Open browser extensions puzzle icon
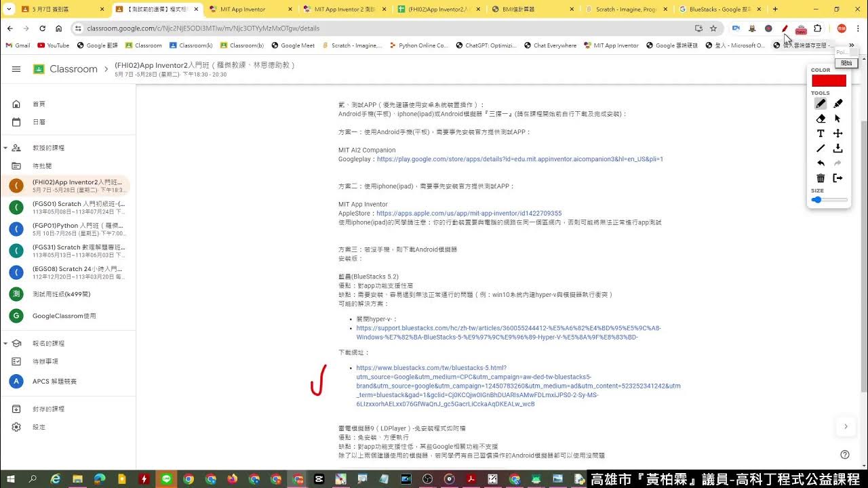The width and height of the screenshot is (868, 488). [817, 28]
